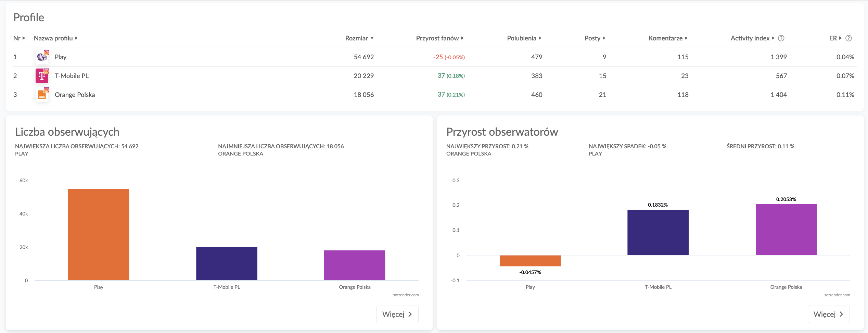Sort by Przyrost fanów column
The image size is (868, 333).
point(439,38)
